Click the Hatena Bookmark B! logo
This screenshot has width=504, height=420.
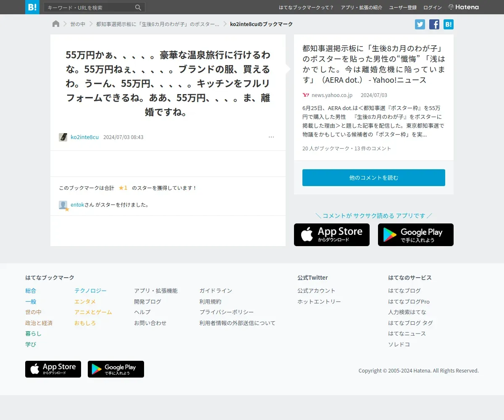point(32,7)
